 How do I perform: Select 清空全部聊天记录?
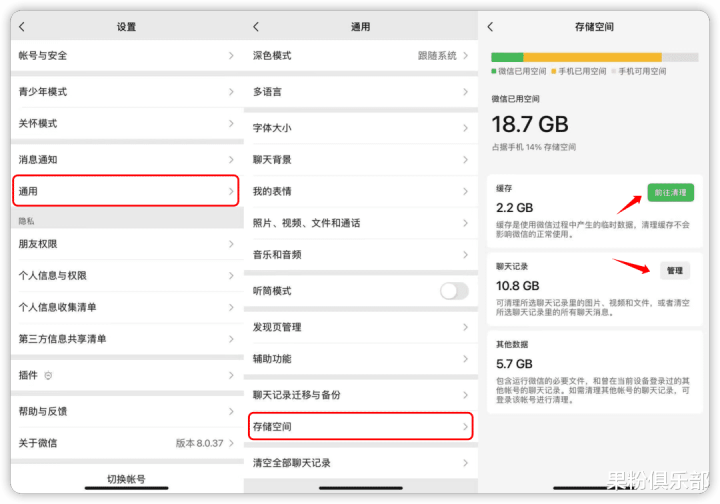(x=361, y=463)
